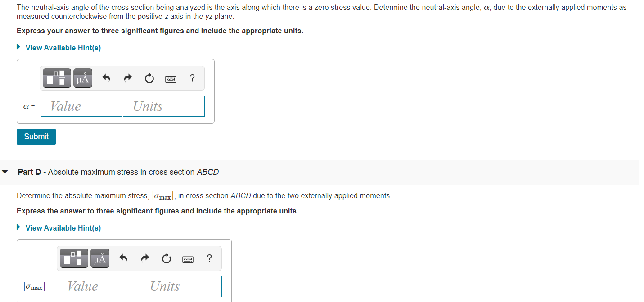Open equation templates icon in Part D toolbar

(x=73, y=258)
